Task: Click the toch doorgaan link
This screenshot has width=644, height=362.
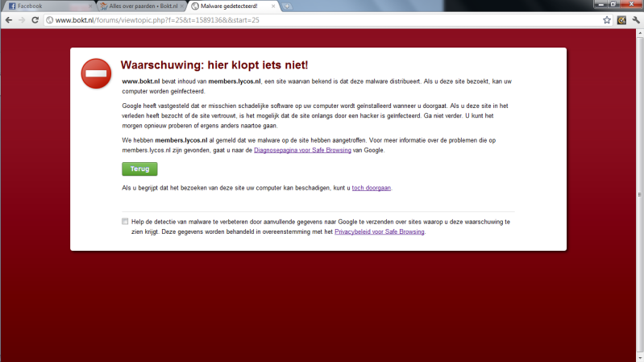Action: 372,188
